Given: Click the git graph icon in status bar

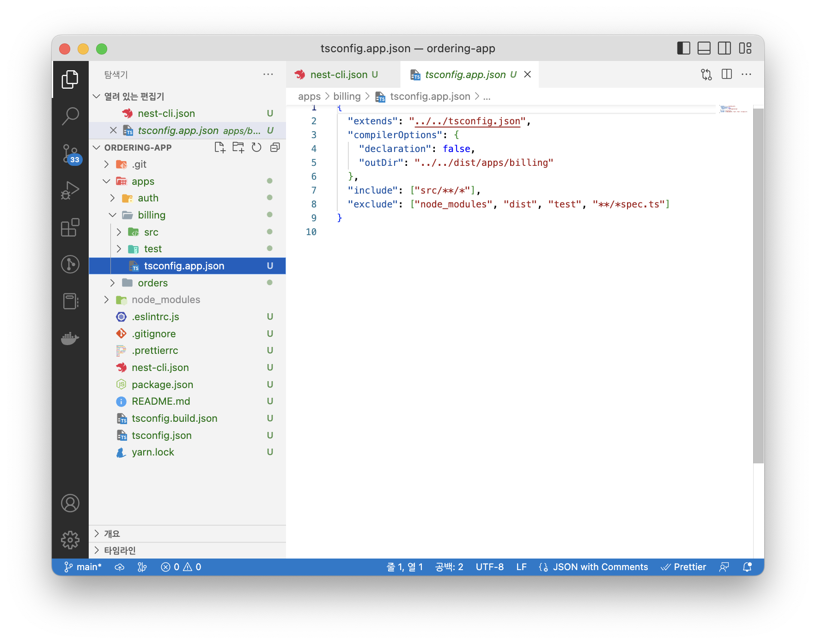Looking at the screenshot, I should (142, 567).
